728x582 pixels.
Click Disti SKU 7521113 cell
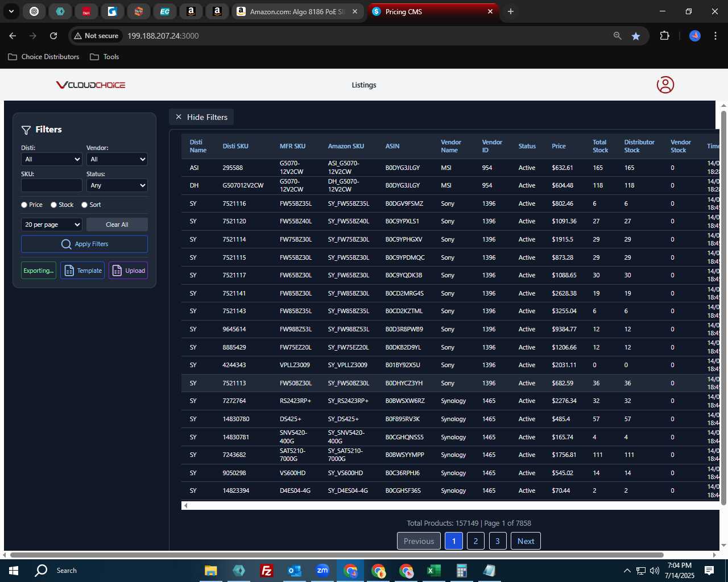234,383
